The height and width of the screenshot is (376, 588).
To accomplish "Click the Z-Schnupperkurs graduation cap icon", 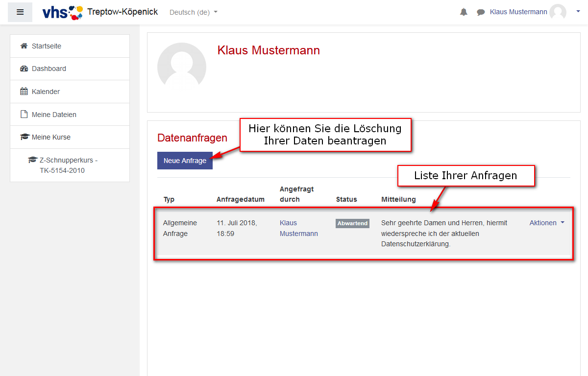I will click(33, 160).
